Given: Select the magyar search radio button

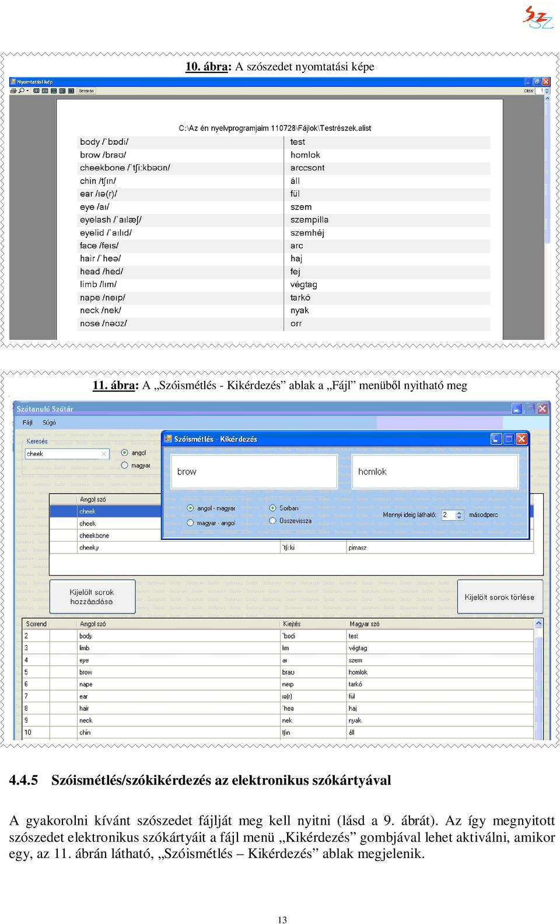Looking at the screenshot, I should 124,465.
